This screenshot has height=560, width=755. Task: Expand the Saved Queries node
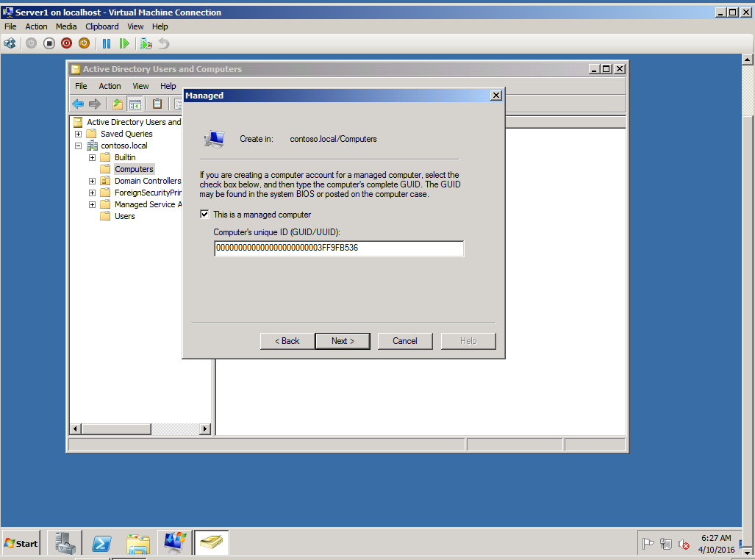tap(78, 134)
